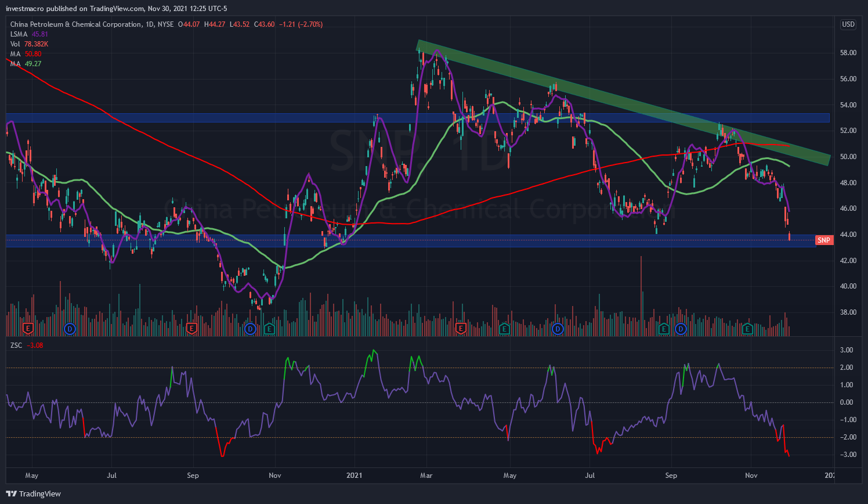The image size is (868, 504).
Task: Select the ZSC indicator label
Action: point(16,345)
